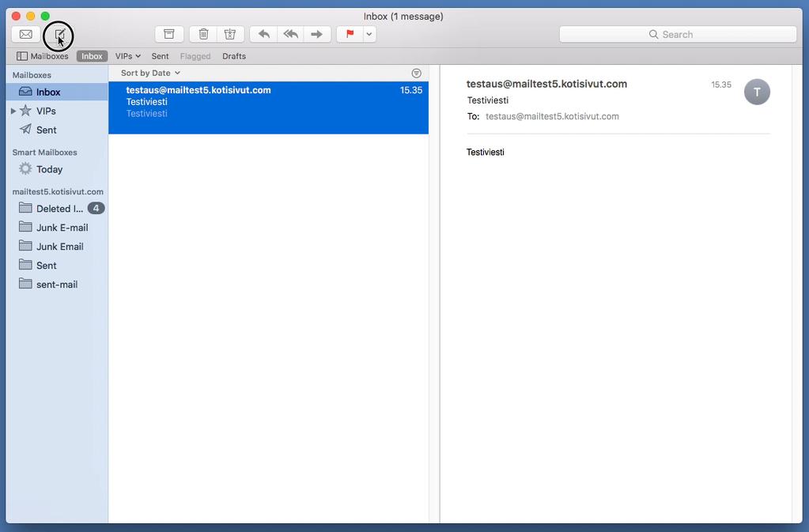
Task: Click sender address in message header
Action: (547, 84)
